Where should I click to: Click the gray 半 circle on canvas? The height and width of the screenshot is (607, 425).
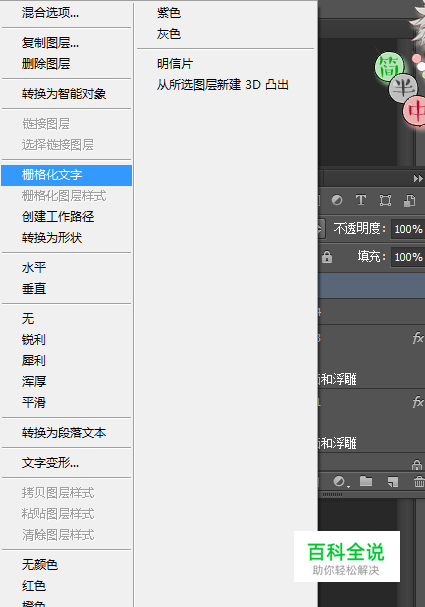tap(403, 88)
